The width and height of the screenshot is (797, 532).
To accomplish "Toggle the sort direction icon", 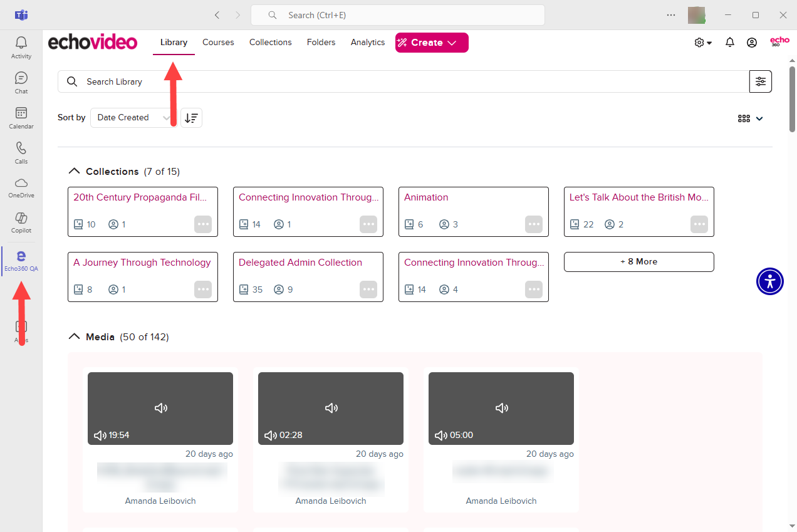I will pyautogui.click(x=191, y=118).
